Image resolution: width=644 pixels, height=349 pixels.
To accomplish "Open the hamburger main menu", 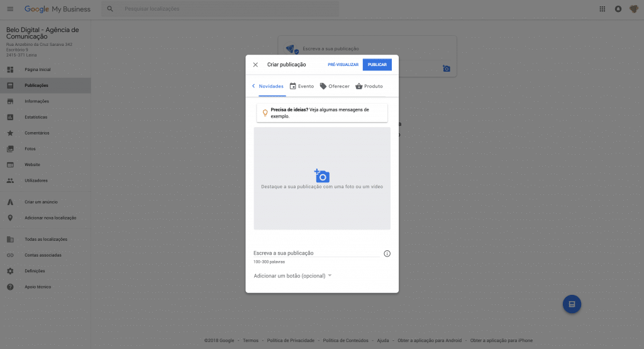I will point(9,9).
